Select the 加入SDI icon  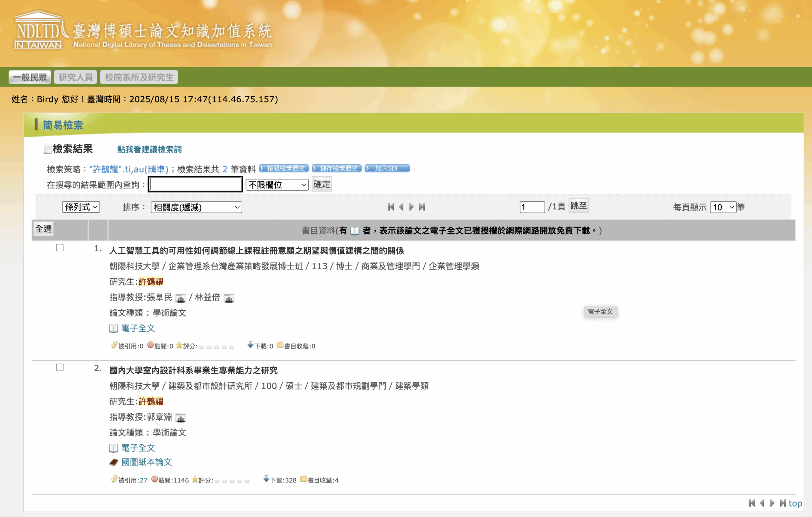tap(387, 169)
